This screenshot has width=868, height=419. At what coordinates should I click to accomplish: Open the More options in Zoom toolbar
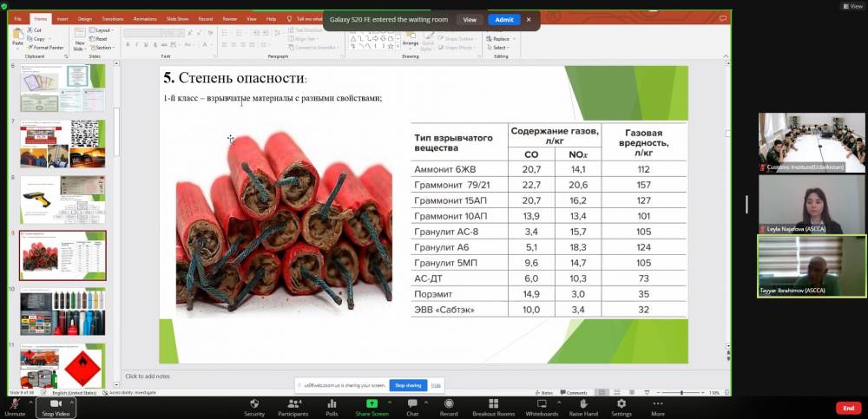tap(658, 408)
